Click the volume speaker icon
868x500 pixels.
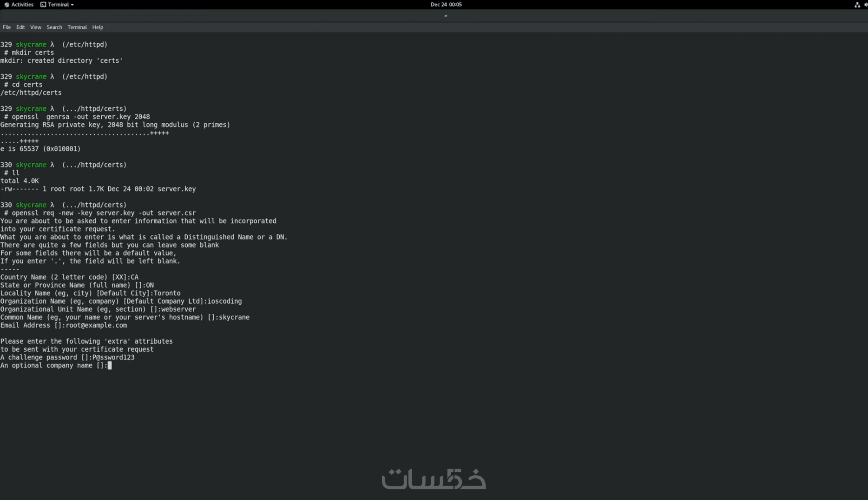coord(866,5)
